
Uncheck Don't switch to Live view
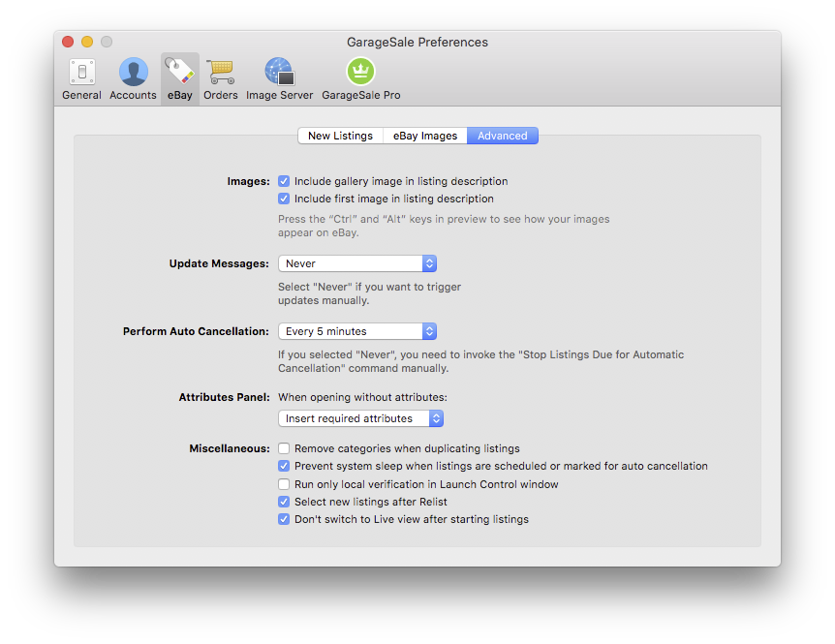(x=284, y=519)
